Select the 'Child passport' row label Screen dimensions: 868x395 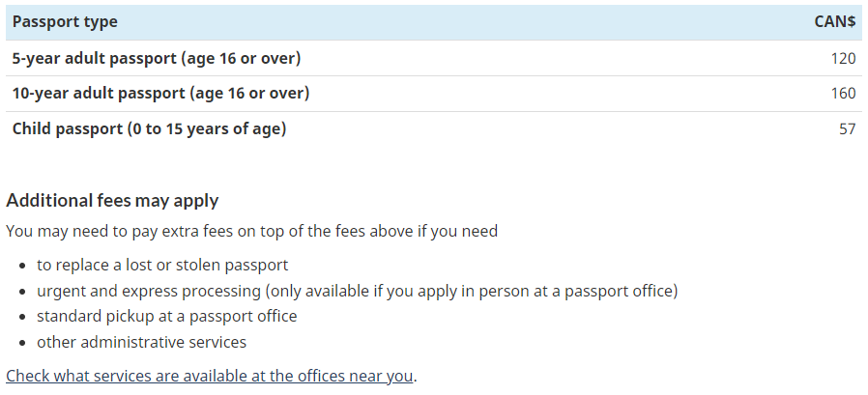tap(149, 128)
